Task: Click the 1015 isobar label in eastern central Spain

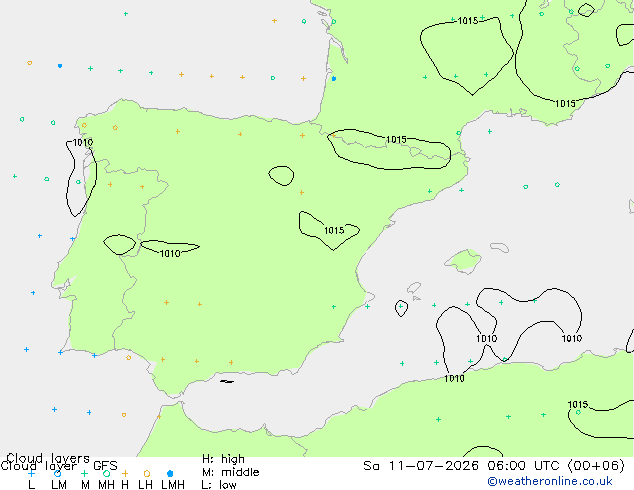Action: [334, 230]
